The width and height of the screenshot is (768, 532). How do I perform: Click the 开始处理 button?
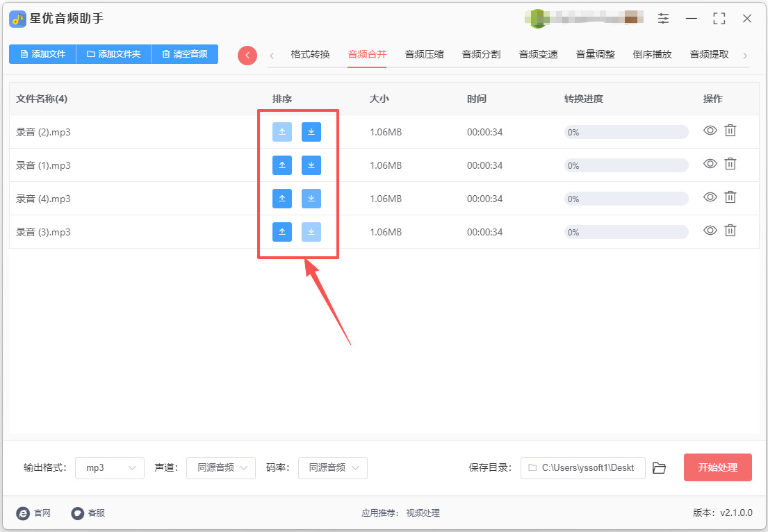pyautogui.click(x=717, y=467)
